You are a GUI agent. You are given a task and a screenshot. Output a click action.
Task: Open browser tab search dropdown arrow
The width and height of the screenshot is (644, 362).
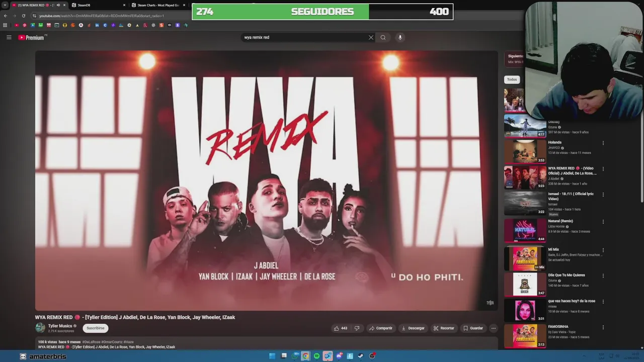pyautogui.click(x=5, y=5)
